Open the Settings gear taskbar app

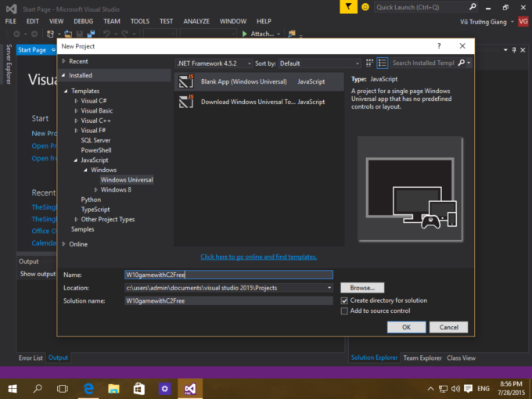(x=164, y=389)
